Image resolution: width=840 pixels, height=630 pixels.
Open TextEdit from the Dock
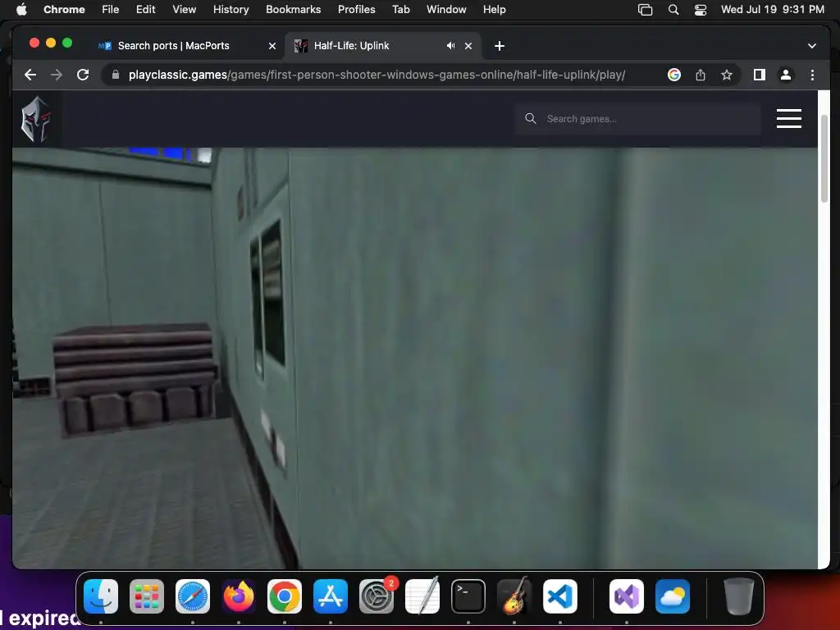tap(422, 596)
